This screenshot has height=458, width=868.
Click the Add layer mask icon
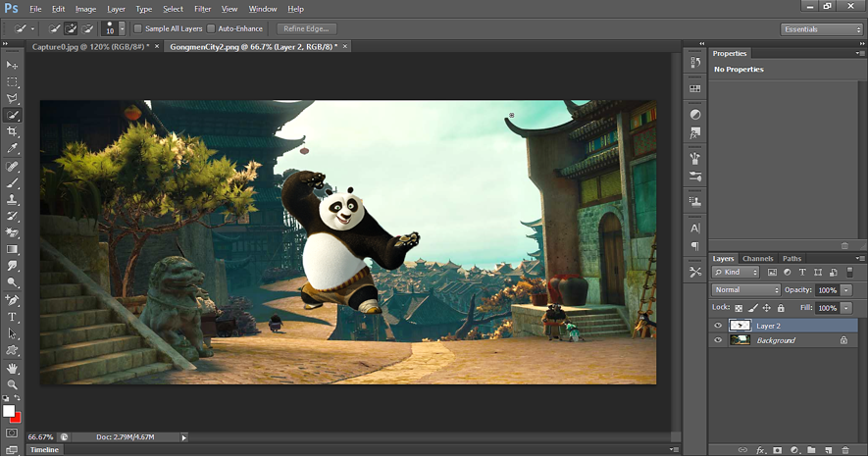(x=777, y=450)
